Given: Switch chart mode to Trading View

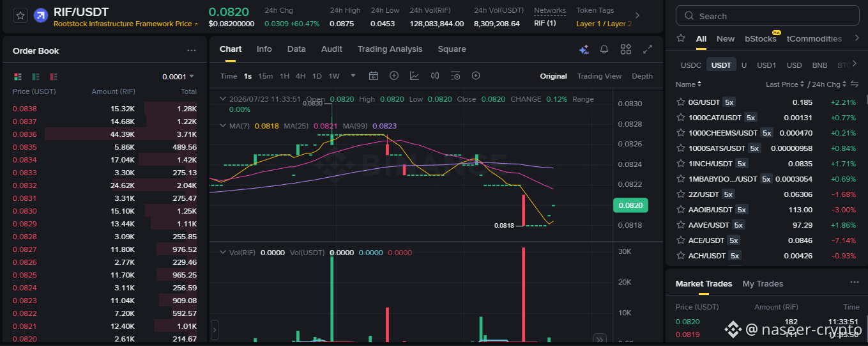Looking at the screenshot, I should [x=599, y=76].
